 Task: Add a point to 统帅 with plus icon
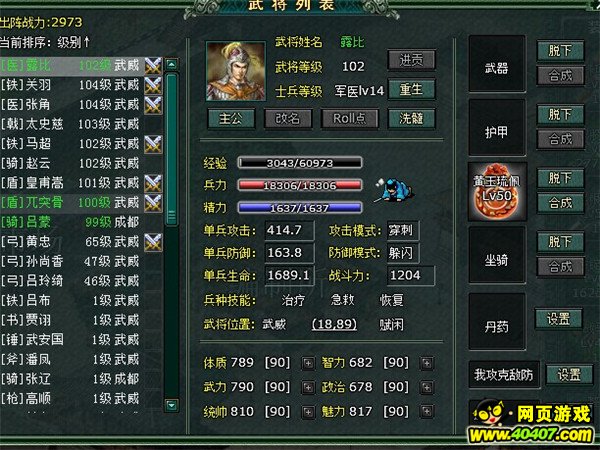click(x=308, y=412)
